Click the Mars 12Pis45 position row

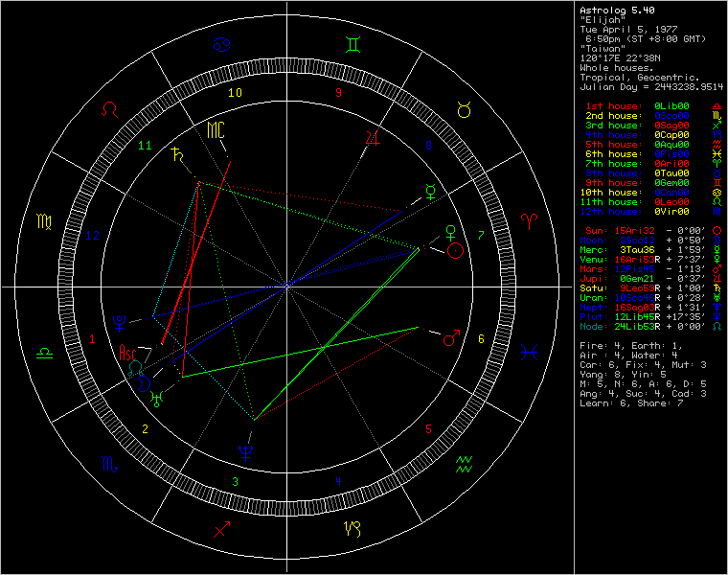(650, 269)
